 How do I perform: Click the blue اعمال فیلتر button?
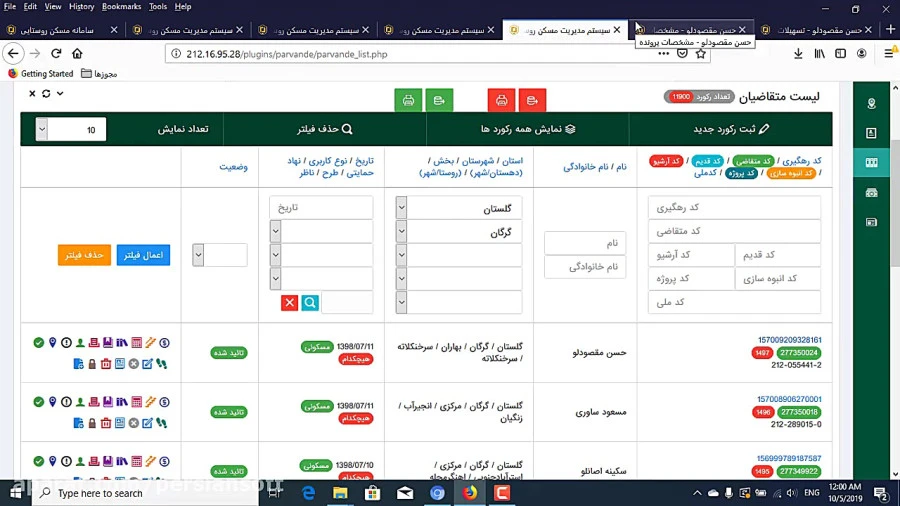click(143, 256)
